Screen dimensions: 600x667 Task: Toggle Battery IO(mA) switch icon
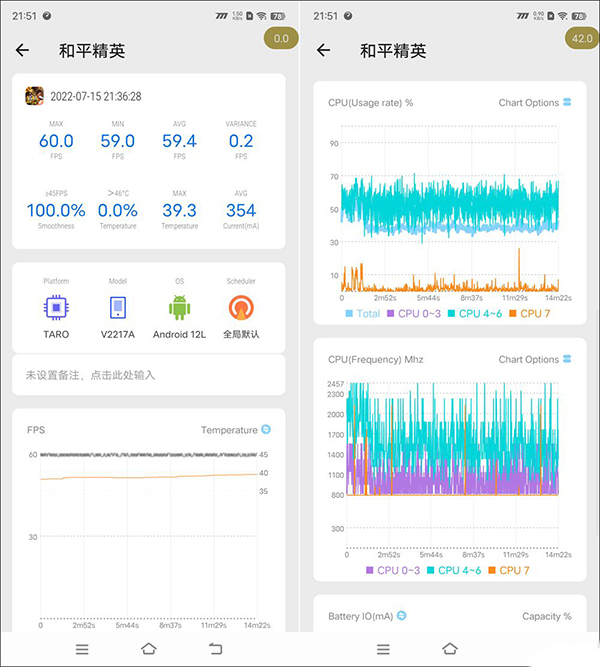(401, 616)
